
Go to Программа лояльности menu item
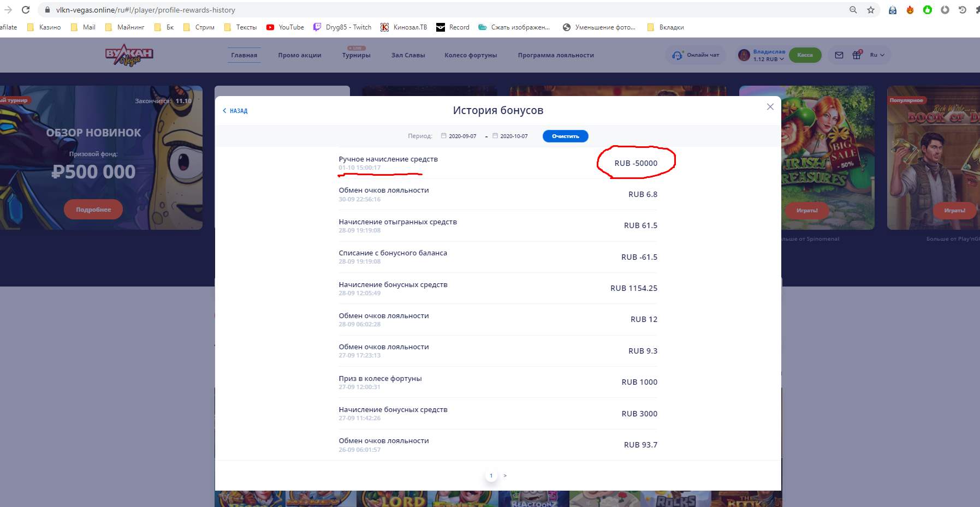tap(556, 55)
